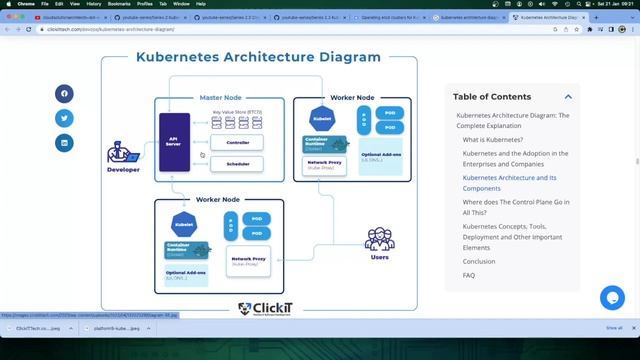Collapse the Table of Contents panel
Screen dimensions: 640x360
tap(568, 97)
